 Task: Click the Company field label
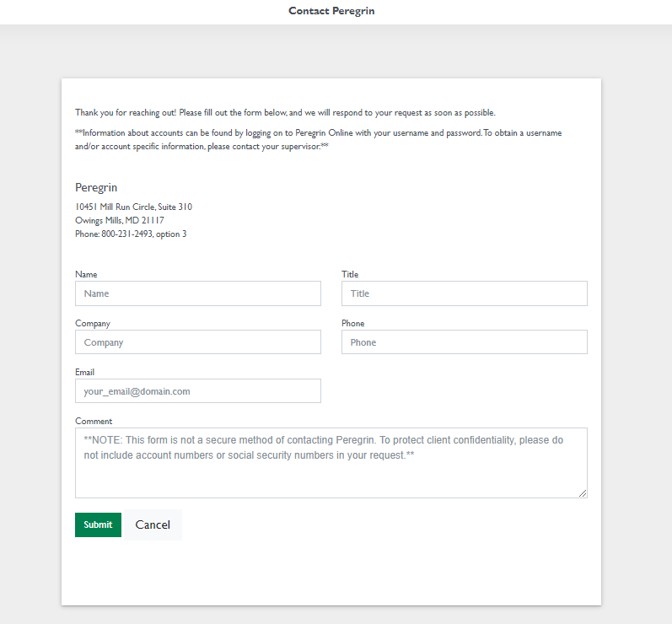pos(93,324)
